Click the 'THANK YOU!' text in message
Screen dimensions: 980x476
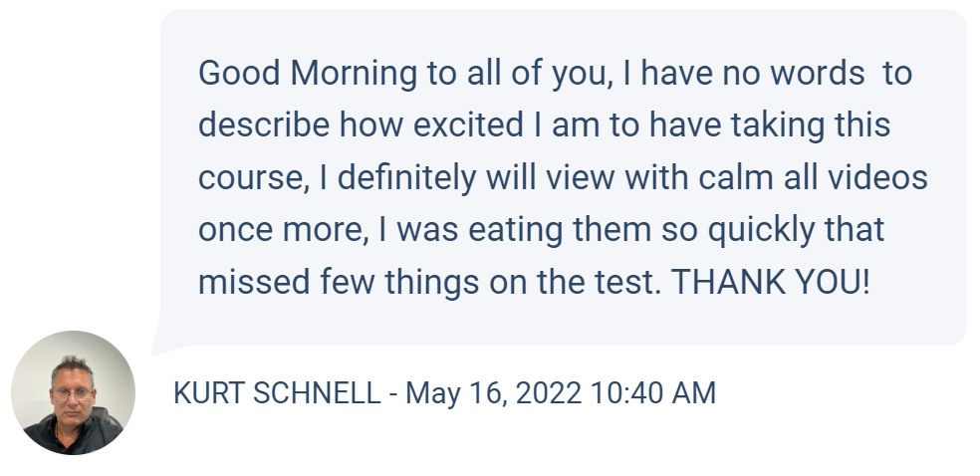point(770,282)
